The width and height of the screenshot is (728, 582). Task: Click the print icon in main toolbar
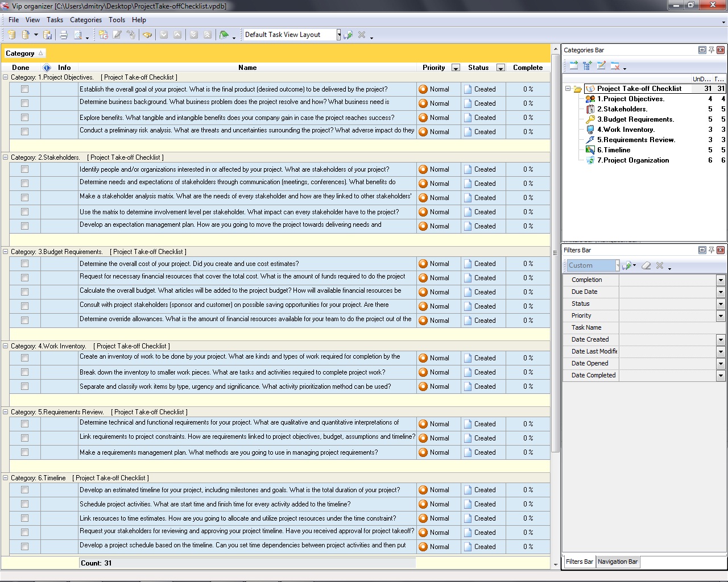tap(64, 35)
